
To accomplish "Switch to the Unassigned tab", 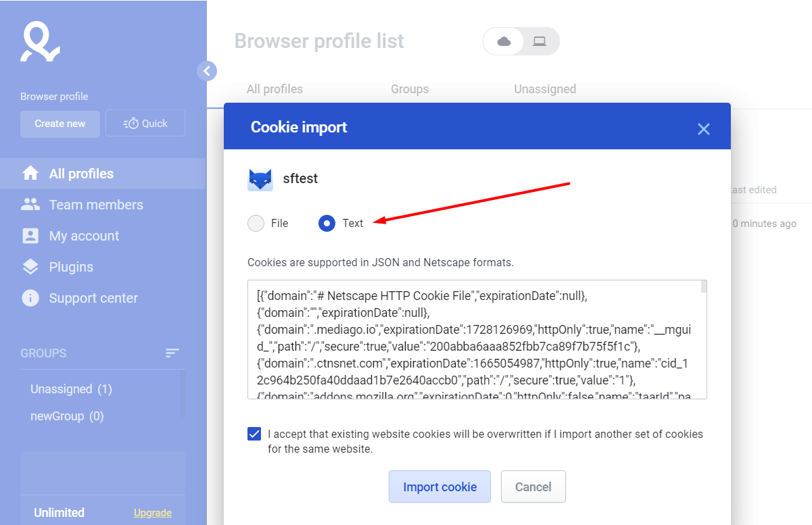I will (545, 89).
